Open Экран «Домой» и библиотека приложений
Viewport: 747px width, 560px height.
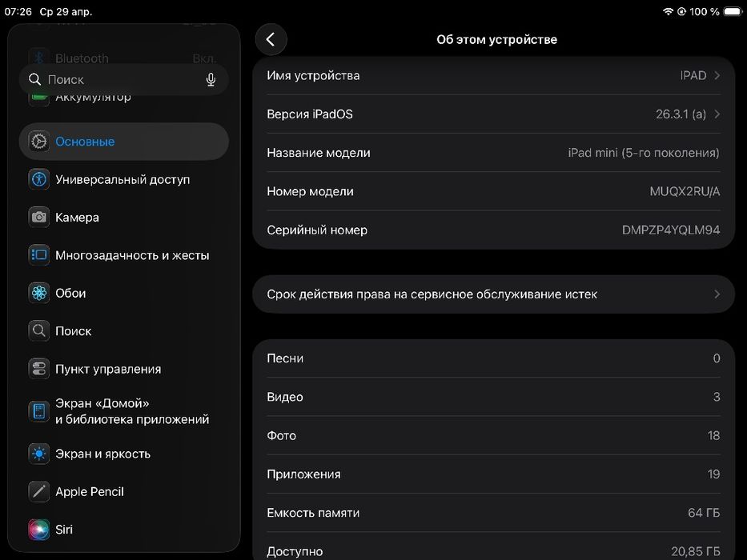tap(124, 411)
